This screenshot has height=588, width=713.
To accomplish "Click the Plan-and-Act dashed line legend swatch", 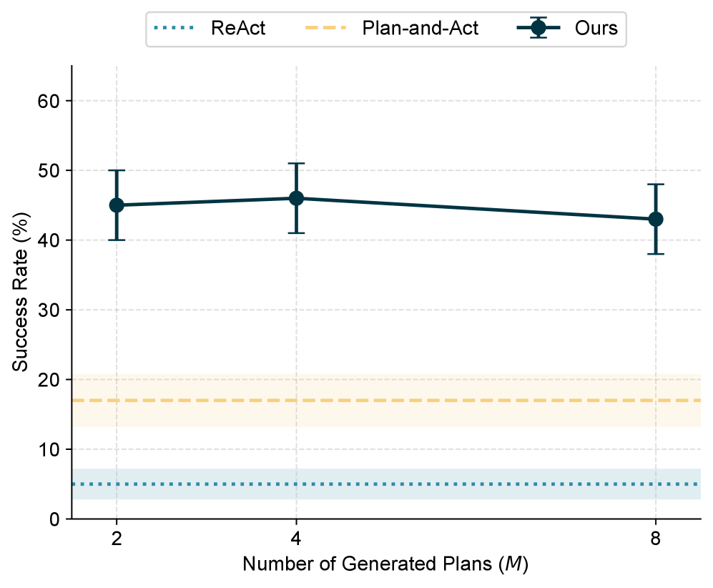I will pyautogui.click(x=325, y=29).
